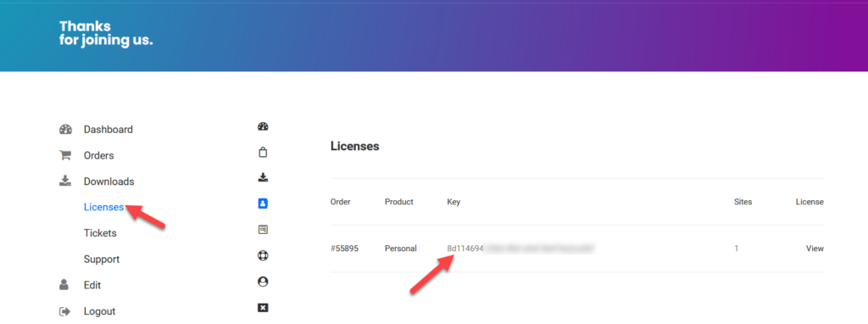Image resolution: width=868 pixels, height=324 pixels.
Task: Open the Tickets menu item
Action: click(x=100, y=233)
